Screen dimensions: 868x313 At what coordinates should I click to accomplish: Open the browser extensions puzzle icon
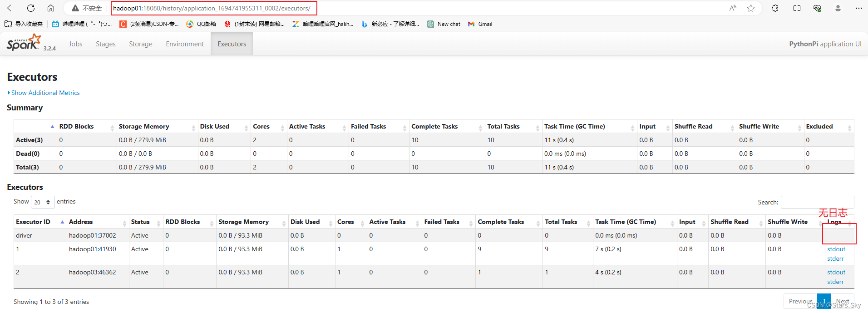coord(775,8)
